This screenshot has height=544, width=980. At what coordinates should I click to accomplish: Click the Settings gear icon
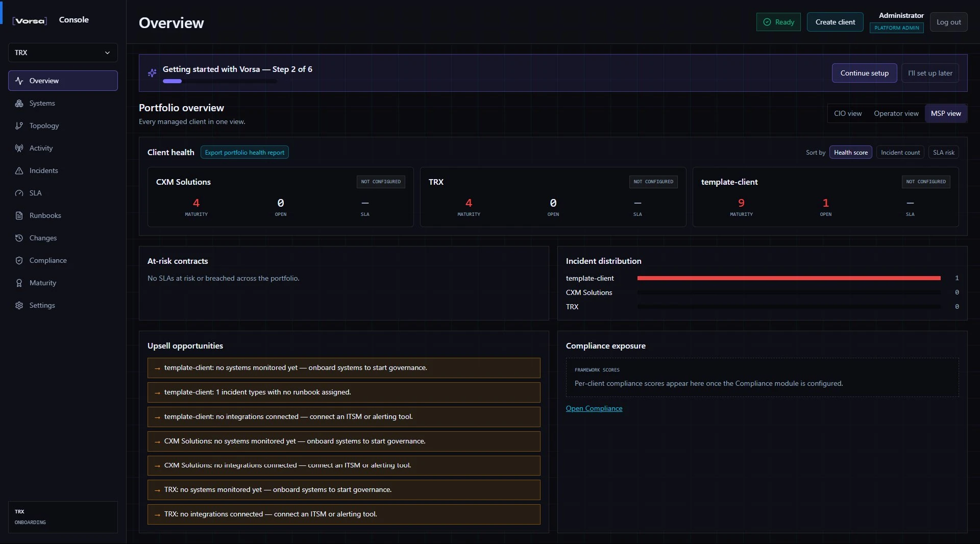click(19, 305)
